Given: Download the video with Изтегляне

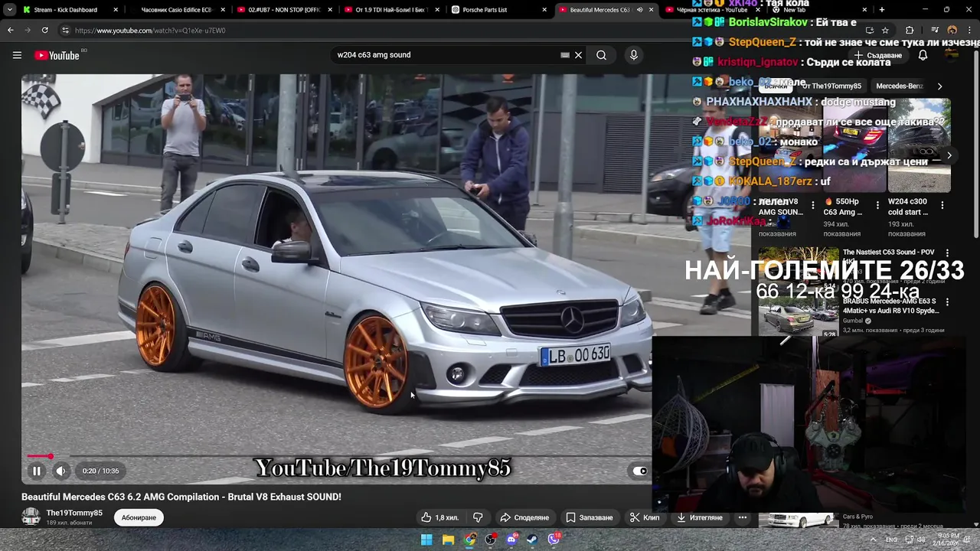Looking at the screenshot, I should (x=700, y=518).
